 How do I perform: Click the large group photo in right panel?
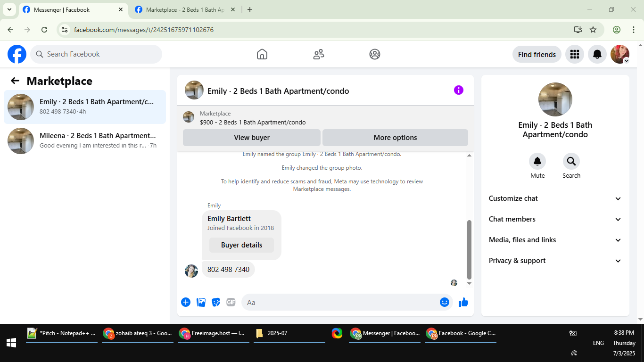click(x=555, y=99)
